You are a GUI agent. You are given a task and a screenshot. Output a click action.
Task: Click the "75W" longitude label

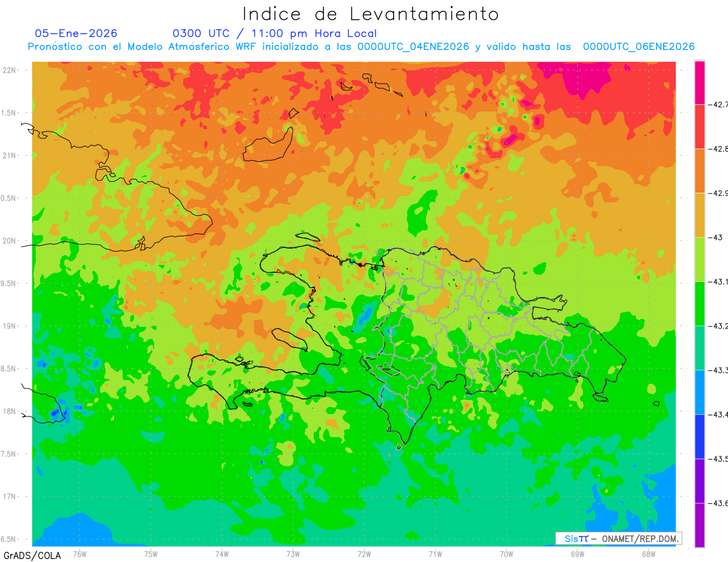point(151,554)
